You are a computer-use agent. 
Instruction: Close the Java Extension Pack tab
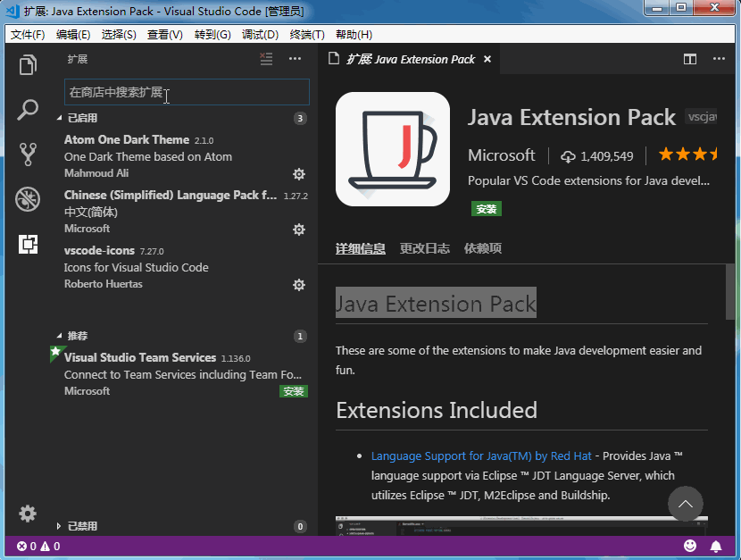click(487, 59)
